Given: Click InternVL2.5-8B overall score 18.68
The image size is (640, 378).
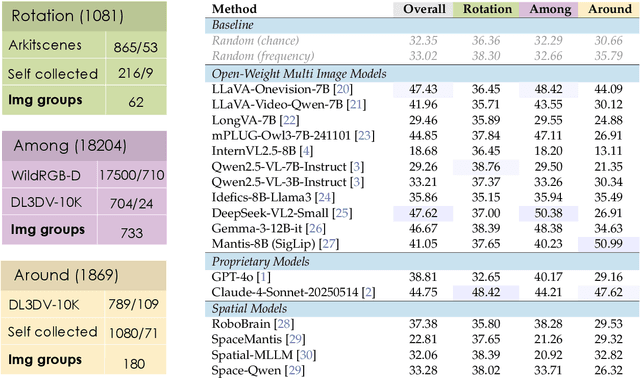Looking at the screenshot, I should [x=423, y=151].
